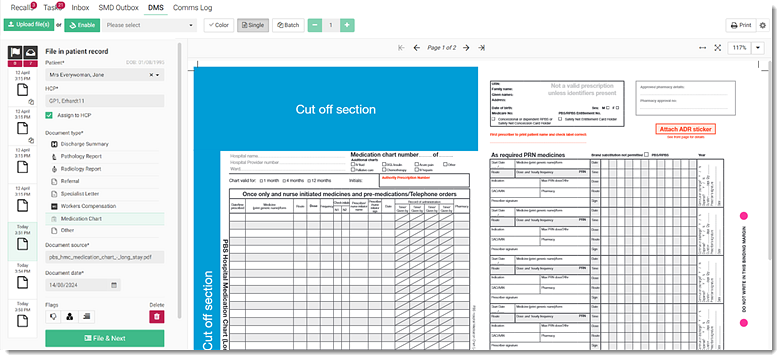Screen dimensions: 782x360
Task: Open the Tasks tab
Action: point(52,7)
